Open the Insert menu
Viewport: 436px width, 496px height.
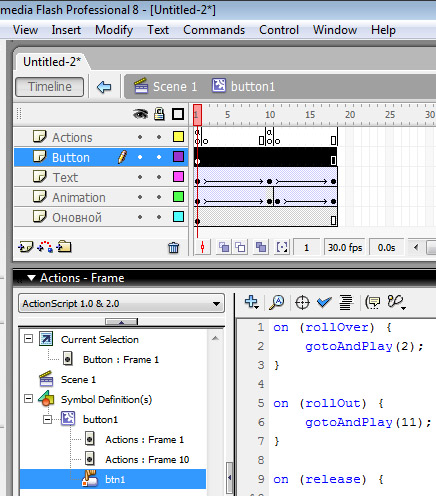click(66, 30)
